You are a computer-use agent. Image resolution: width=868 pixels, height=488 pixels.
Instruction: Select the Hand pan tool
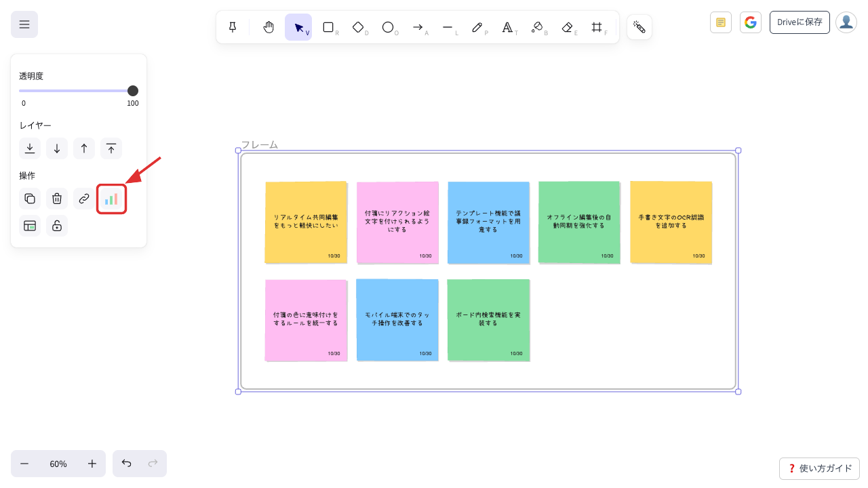pyautogui.click(x=269, y=27)
